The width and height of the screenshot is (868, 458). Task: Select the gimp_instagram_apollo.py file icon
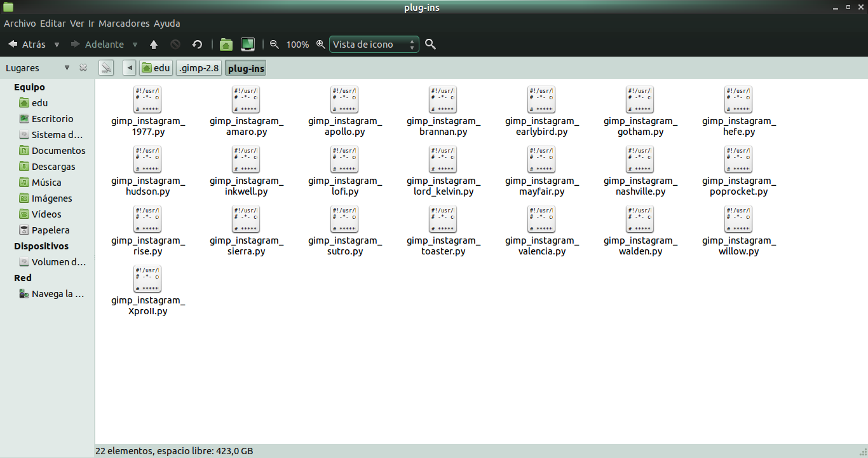click(344, 100)
